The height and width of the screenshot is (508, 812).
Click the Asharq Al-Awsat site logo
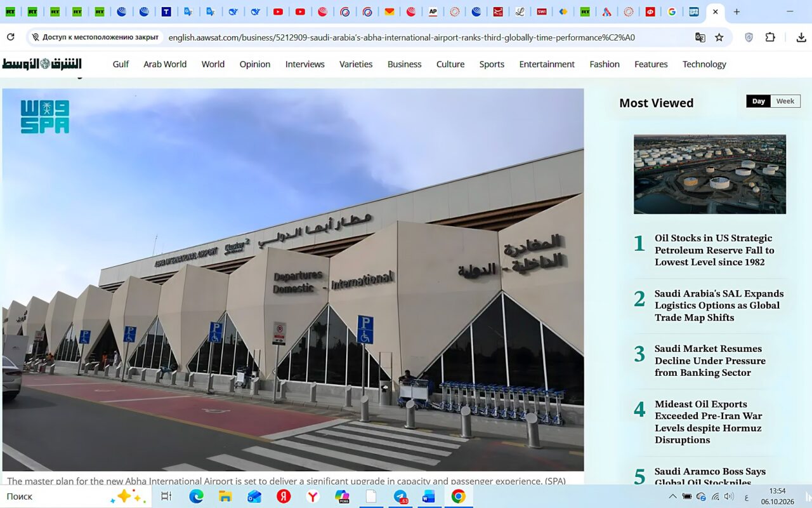tap(42, 63)
